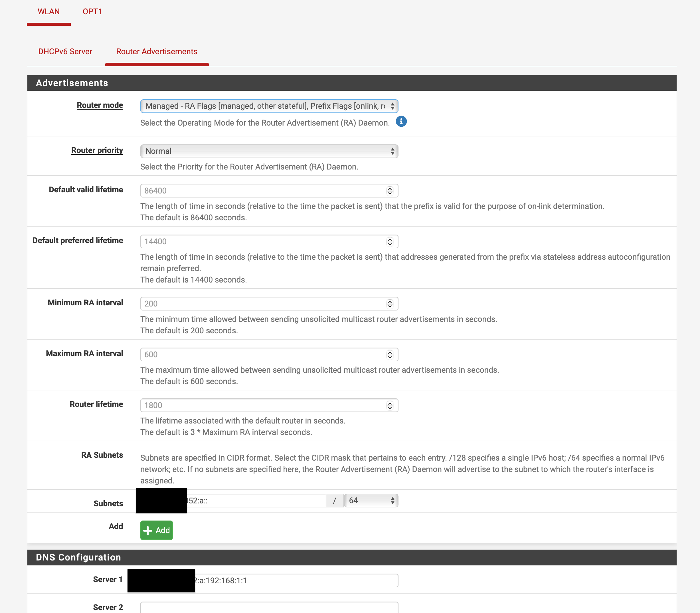The width and height of the screenshot is (700, 613).
Task: Open the Router priority dropdown
Action: [269, 151]
